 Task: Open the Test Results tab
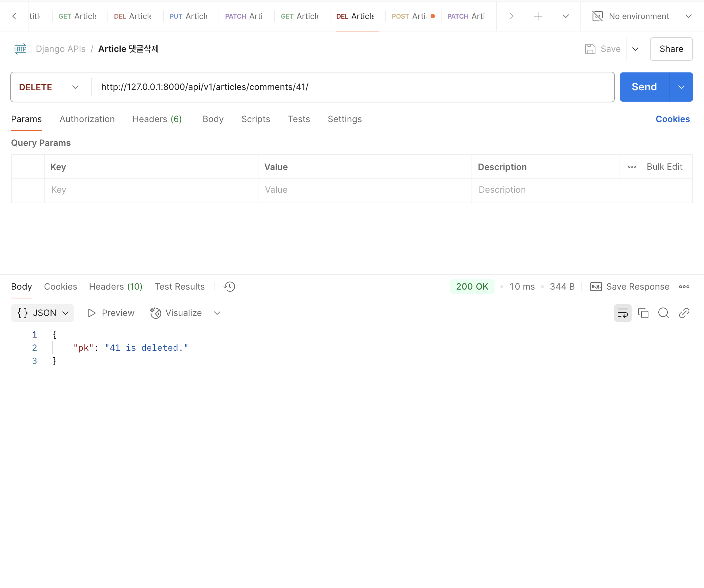coord(179,287)
